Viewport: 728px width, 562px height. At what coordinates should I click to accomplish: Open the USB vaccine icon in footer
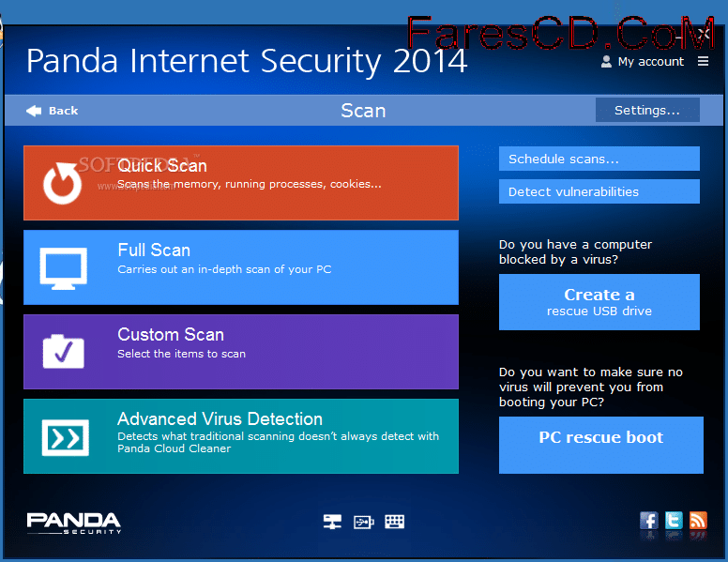(x=364, y=522)
